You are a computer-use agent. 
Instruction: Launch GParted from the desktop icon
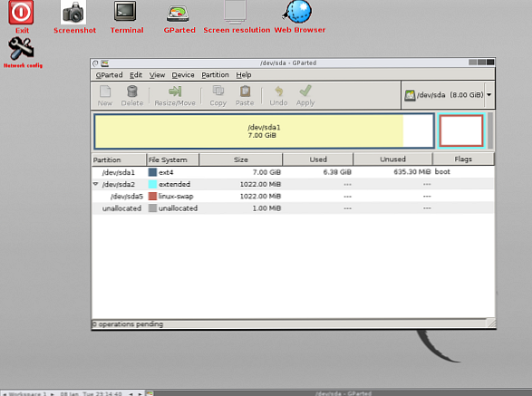pos(178,14)
